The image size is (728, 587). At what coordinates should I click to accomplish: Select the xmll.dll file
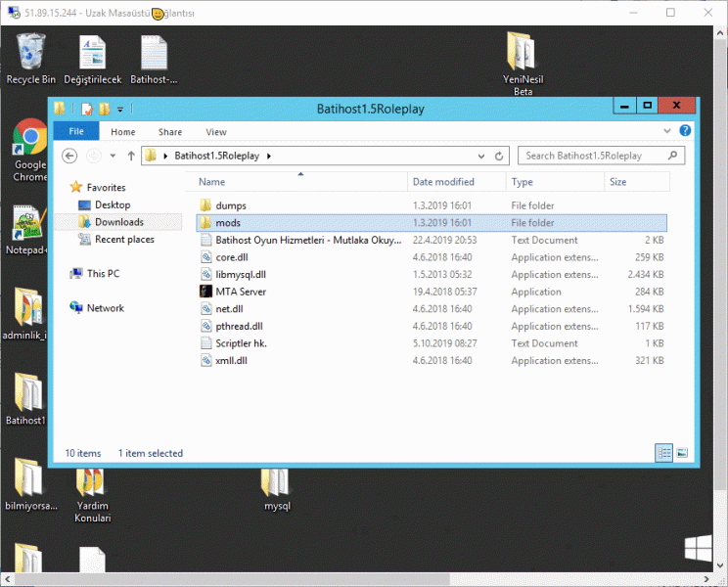(432, 360)
